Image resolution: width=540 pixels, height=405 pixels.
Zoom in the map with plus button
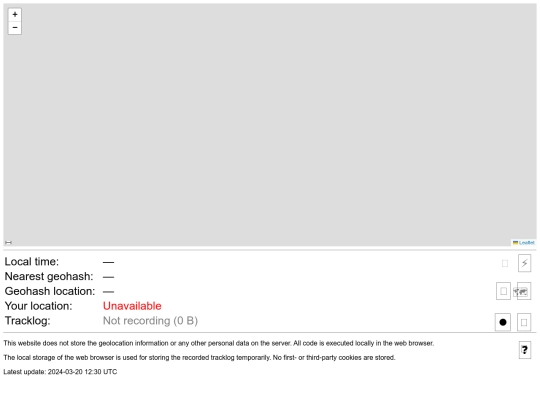tap(15, 14)
